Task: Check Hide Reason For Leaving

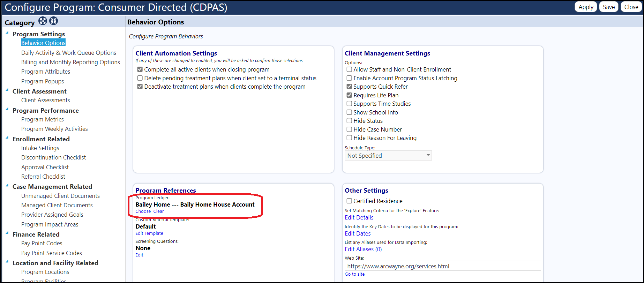Action: 349,138
